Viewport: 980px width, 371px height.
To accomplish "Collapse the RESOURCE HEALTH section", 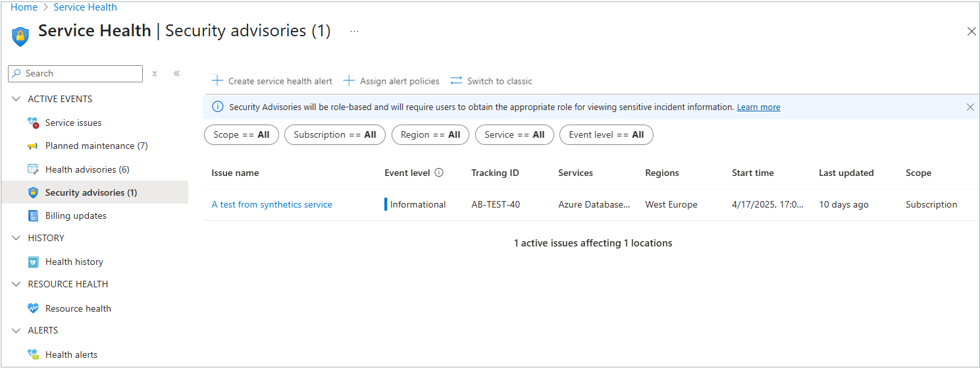I will point(16,285).
